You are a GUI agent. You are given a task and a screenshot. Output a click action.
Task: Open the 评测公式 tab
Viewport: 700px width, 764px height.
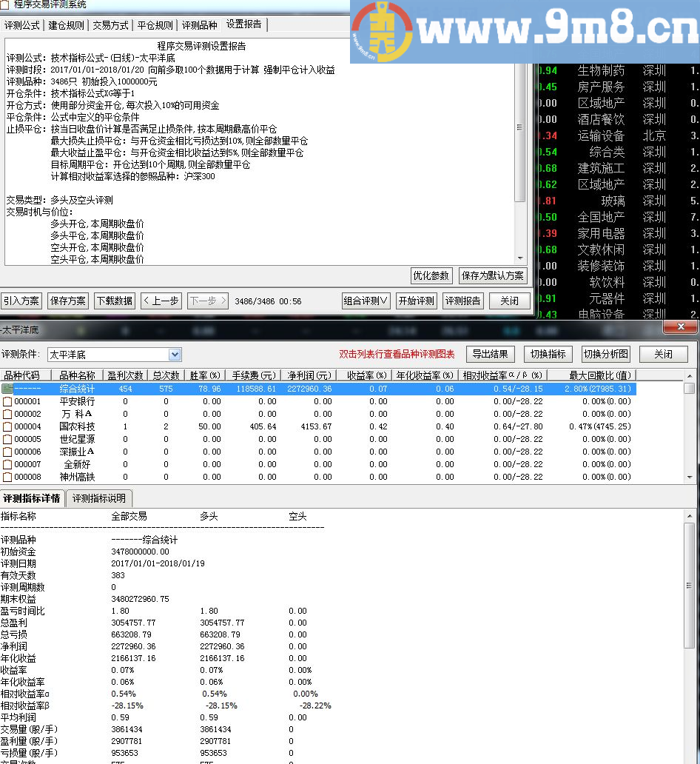(22, 25)
